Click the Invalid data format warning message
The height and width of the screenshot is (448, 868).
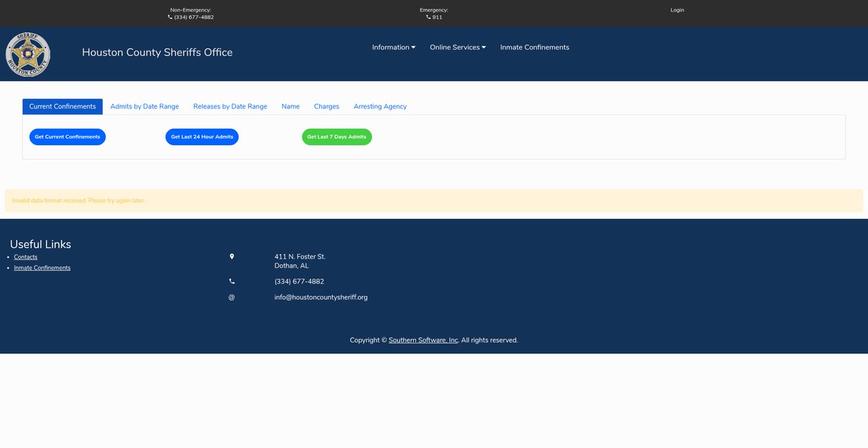(434, 201)
